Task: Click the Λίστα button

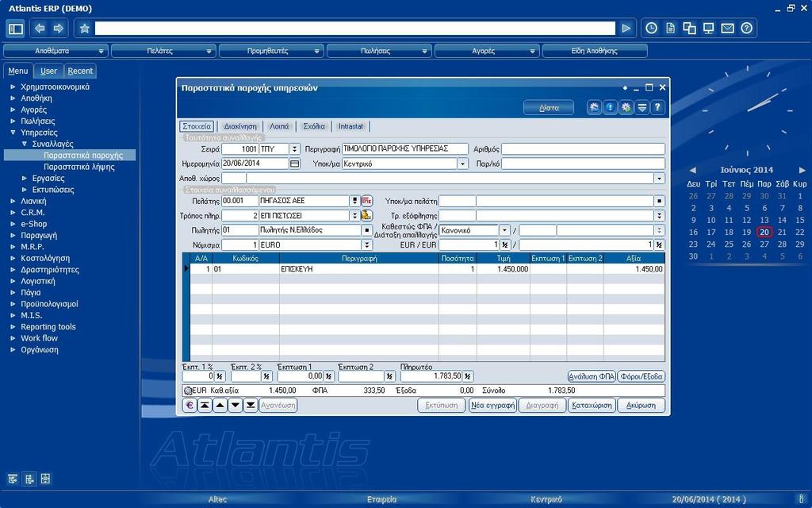Action: pyautogui.click(x=549, y=108)
